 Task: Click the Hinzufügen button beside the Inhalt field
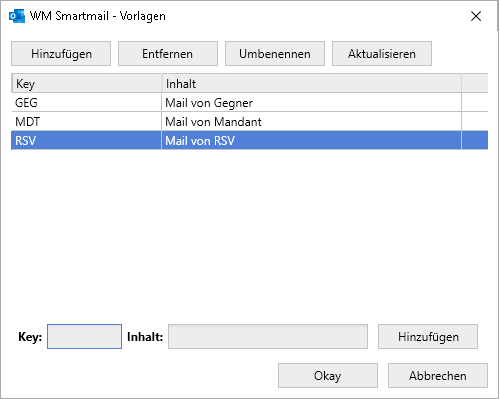pyautogui.click(x=428, y=337)
